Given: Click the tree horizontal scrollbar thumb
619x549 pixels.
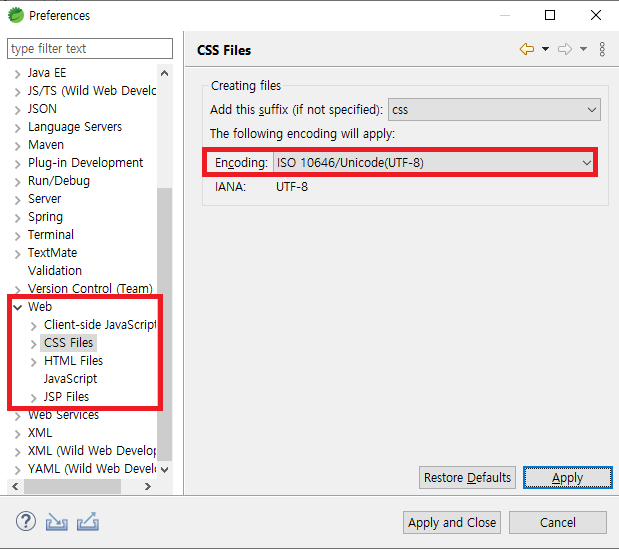Looking at the screenshot, I should 72,486.
